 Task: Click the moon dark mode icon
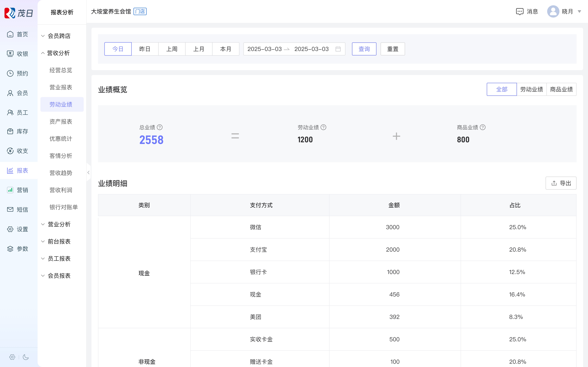(x=26, y=357)
